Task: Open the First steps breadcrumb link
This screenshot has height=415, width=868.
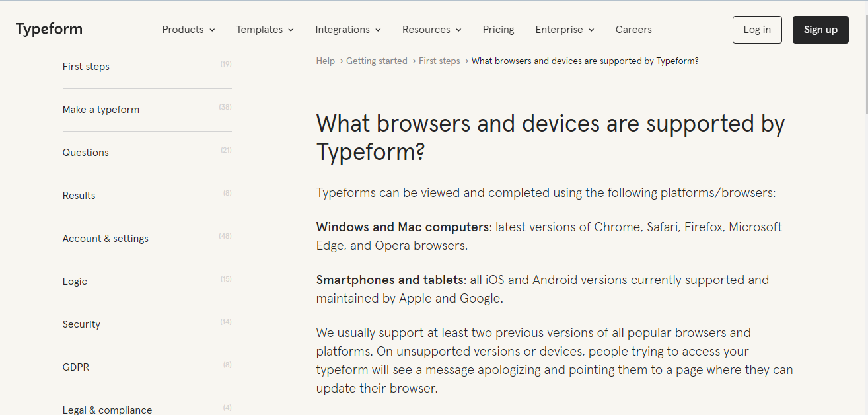Action: 439,61
